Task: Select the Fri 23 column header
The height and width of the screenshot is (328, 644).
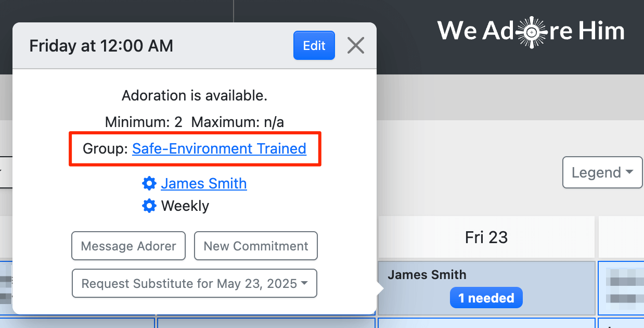Action: 486,237
